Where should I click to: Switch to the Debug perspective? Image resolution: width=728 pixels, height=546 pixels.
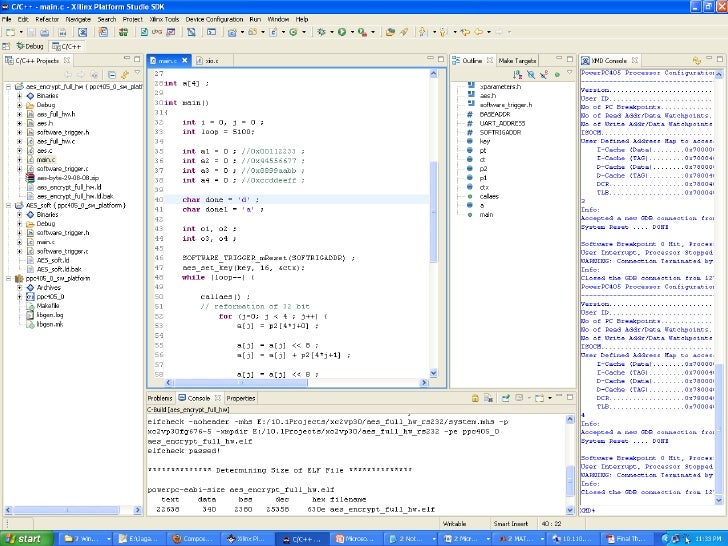[29, 46]
